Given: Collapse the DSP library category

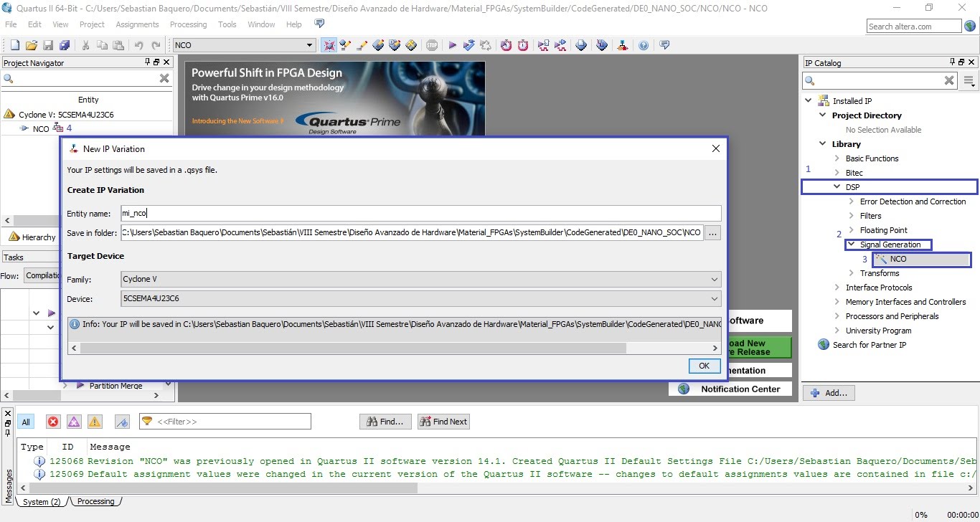Looking at the screenshot, I should [837, 187].
